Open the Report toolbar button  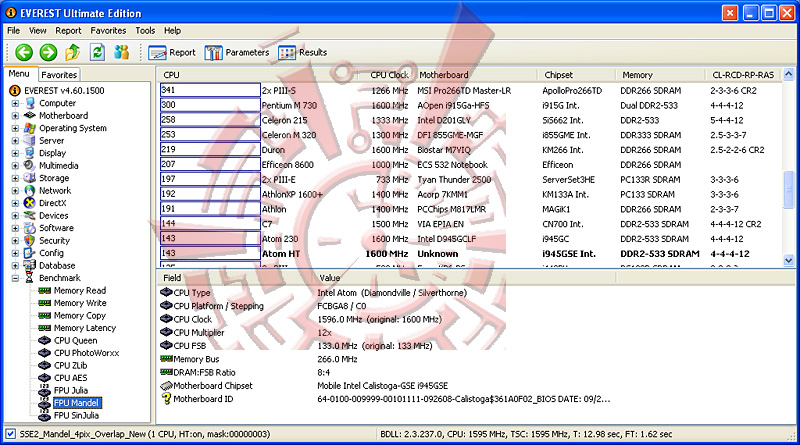coord(172,53)
